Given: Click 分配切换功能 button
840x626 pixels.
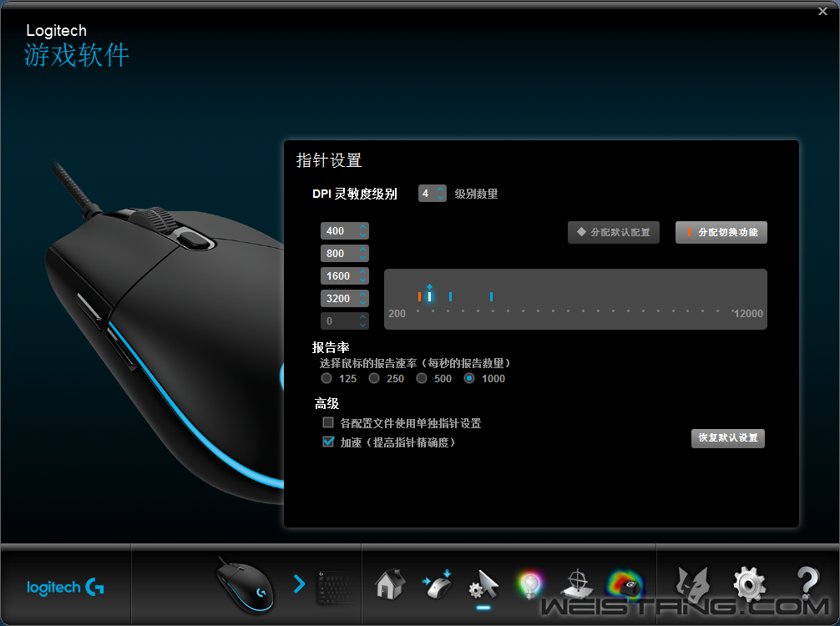Looking at the screenshot, I should point(721,232).
